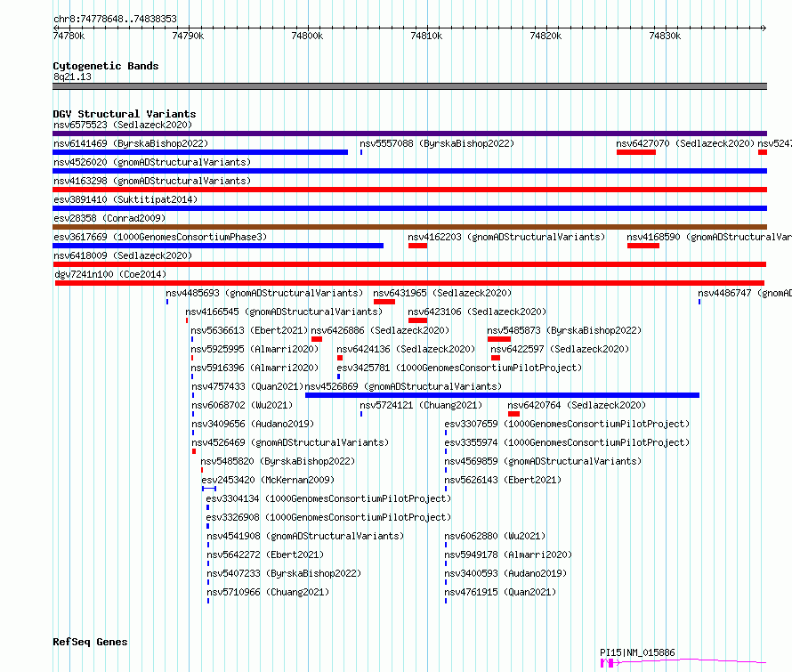Select the red dgv7241n100 variant bar
The width and height of the screenshot is (792, 672).
[409, 283]
